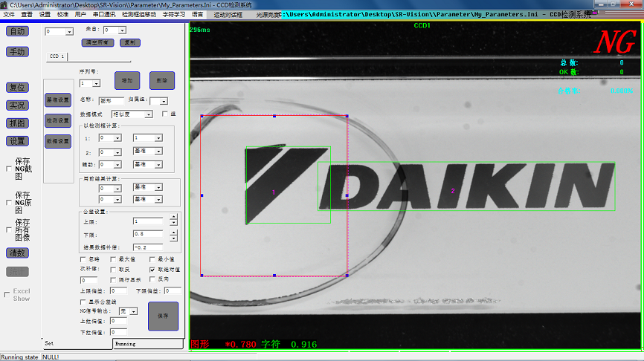Click the 手动 (Manual) mode button
The width and height of the screenshot is (644, 361).
[x=17, y=52]
